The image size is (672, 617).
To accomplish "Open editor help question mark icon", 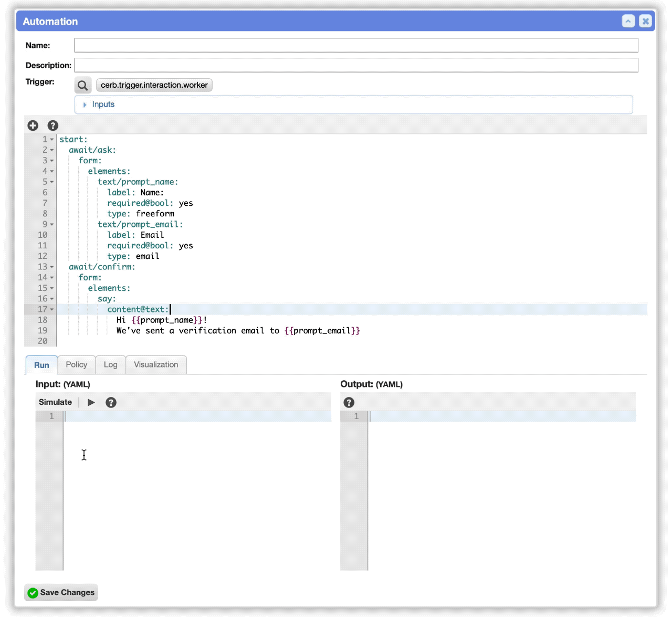I will click(x=53, y=126).
